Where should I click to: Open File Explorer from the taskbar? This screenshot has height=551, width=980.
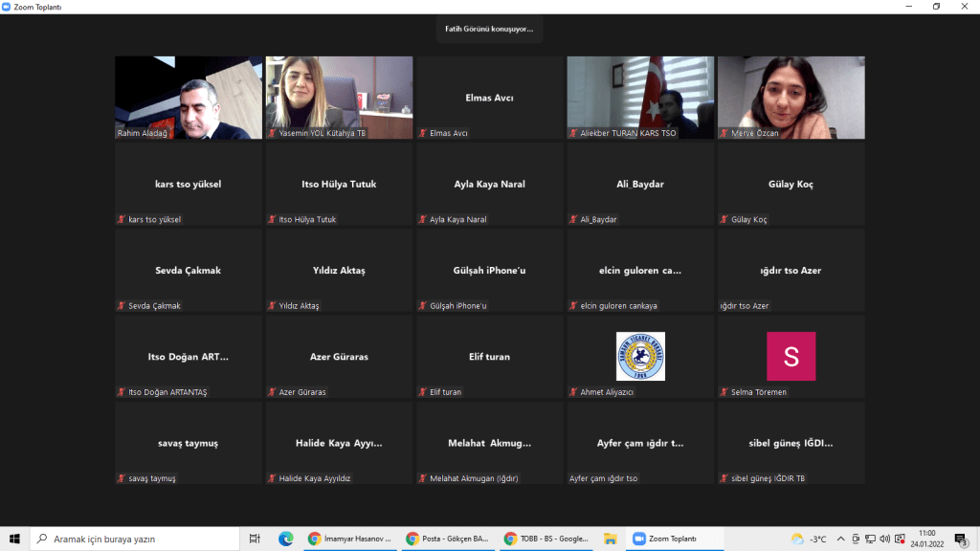(x=610, y=539)
